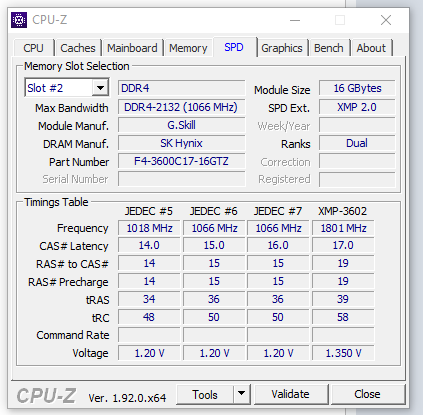Click CAS# Latency 16.0 cell
Viewport: 423px width, 415px height.
pos(278,245)
